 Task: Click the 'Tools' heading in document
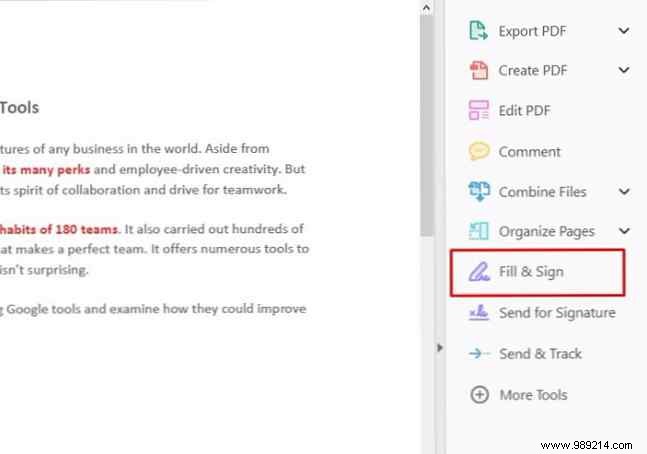pos(19,108)
